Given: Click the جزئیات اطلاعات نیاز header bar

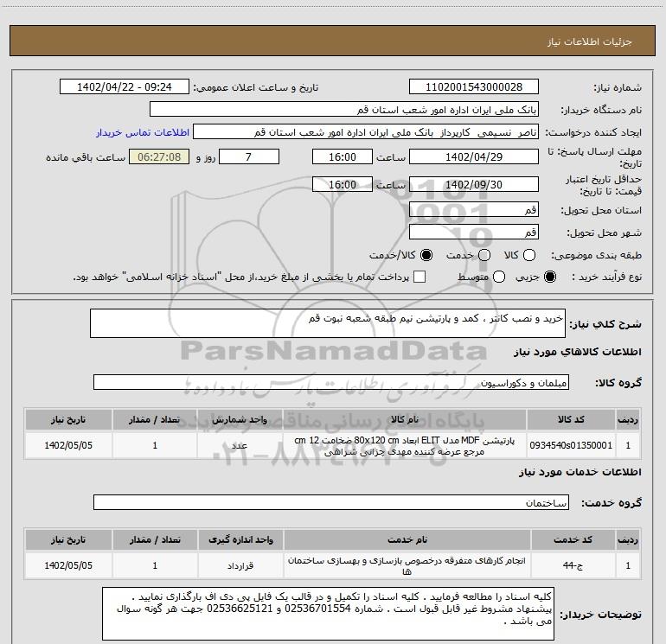Looking at the screenshot, I should [333, 41].
